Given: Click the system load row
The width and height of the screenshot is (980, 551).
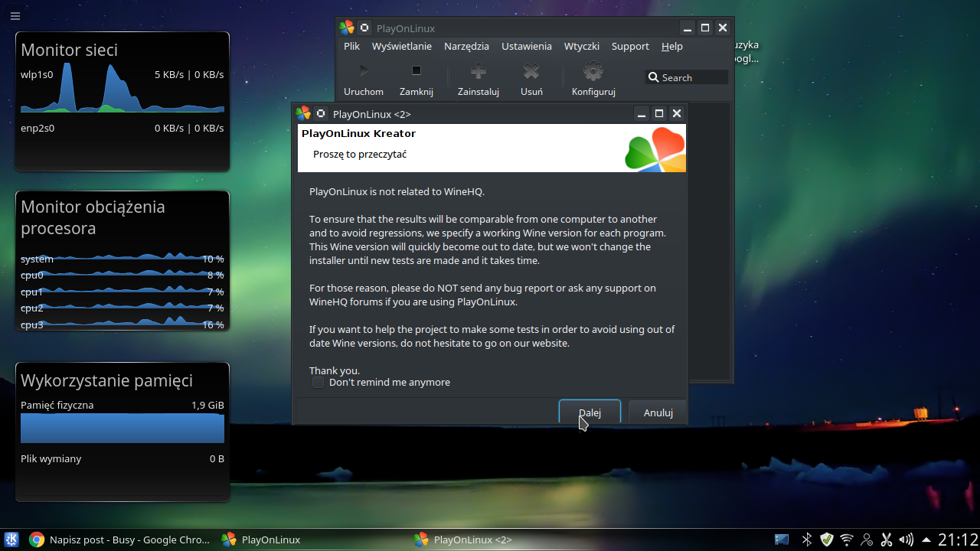Looking at the screenshot, I should 122,259.
